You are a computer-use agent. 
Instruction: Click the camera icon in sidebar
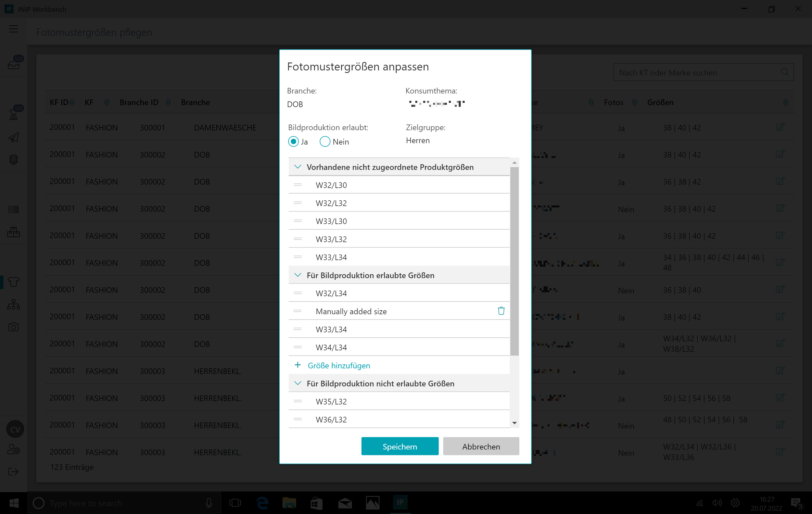(14, 327)
